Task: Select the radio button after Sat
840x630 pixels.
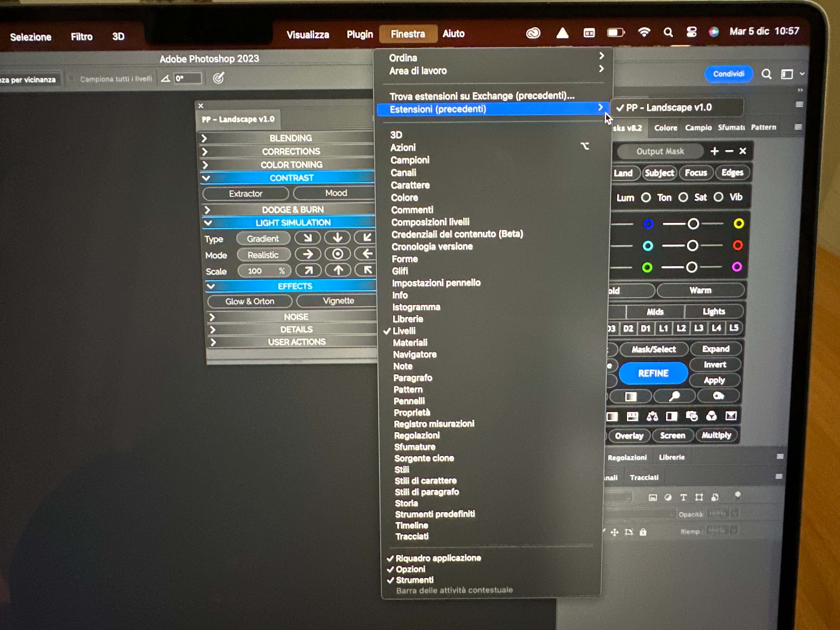Action: (x=718, y=197)
